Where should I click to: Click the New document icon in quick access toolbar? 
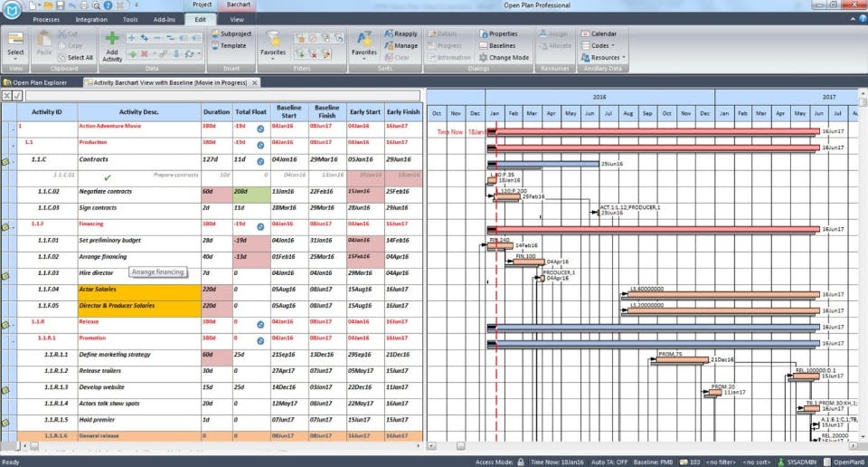[33, 5]
